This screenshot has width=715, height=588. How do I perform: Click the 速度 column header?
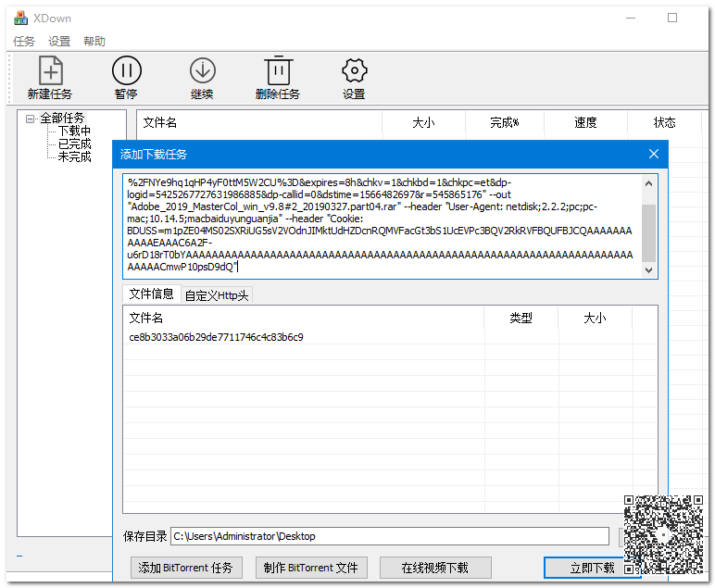pyautogui.click(x=585, y=122)
